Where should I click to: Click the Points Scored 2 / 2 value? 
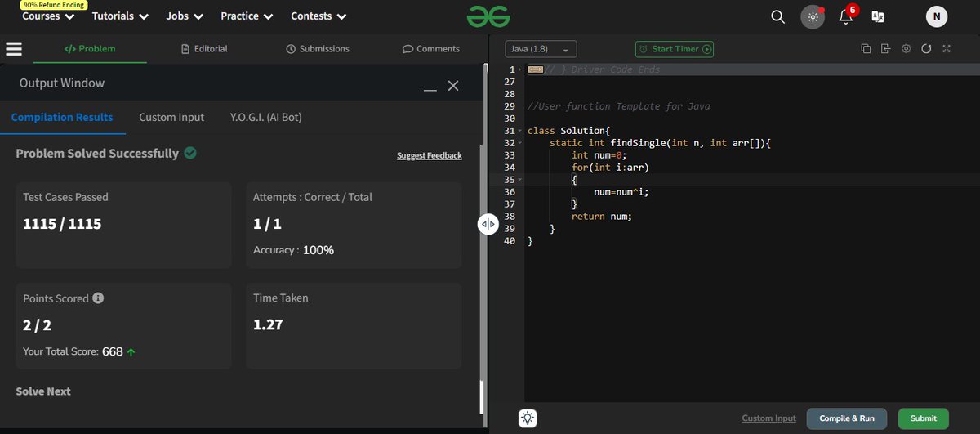click(x=37, y=324)
